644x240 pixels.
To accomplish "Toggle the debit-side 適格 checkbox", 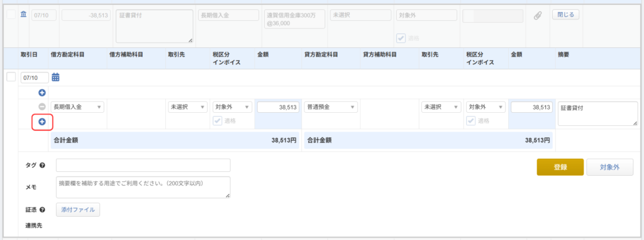I will [x=218, y=120].
